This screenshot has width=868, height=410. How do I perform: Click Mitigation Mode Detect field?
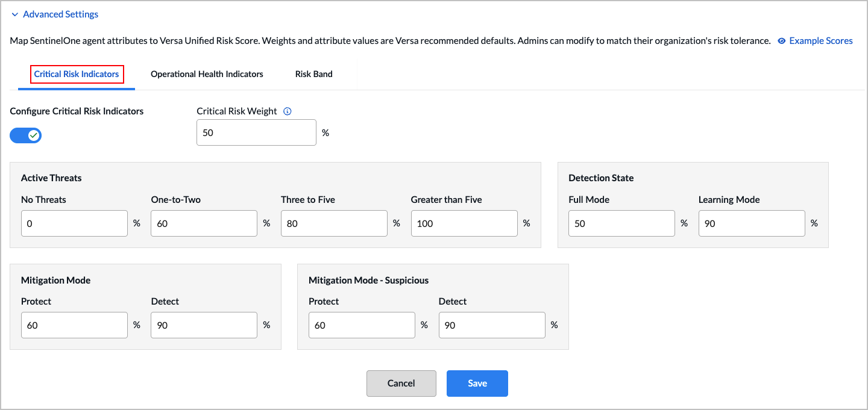pos(204,325)
